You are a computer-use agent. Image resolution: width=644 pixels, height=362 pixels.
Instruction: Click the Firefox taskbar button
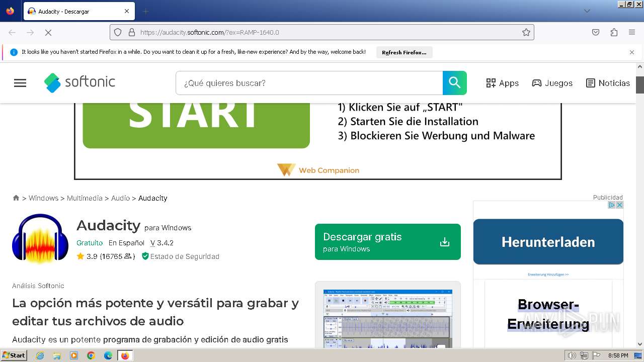[125, 355]
